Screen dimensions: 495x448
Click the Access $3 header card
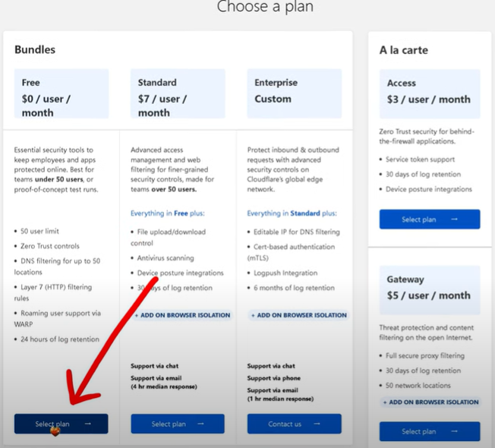pos(430,94)
